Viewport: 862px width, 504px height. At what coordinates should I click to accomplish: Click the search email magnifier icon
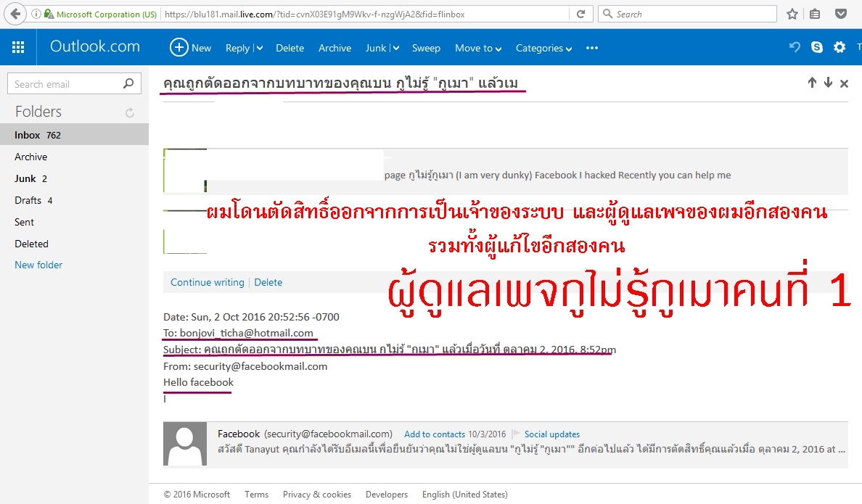point(128,83)
